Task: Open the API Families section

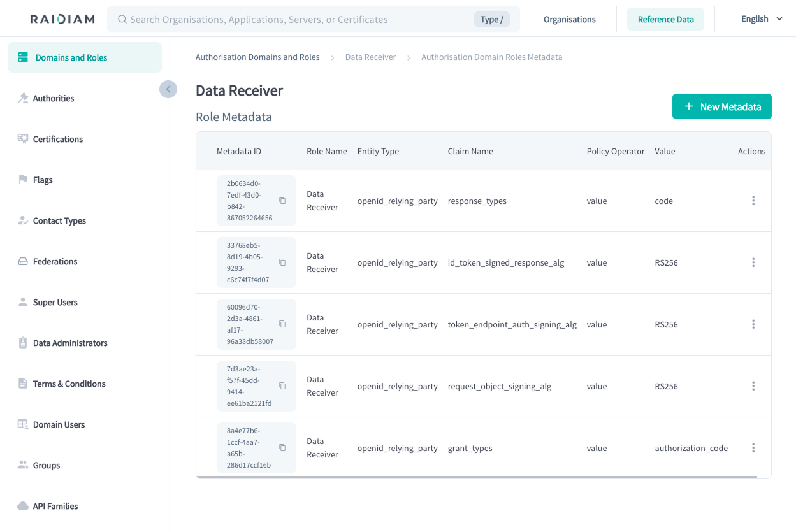Action: pyautogui.click(x=55, y=506)
